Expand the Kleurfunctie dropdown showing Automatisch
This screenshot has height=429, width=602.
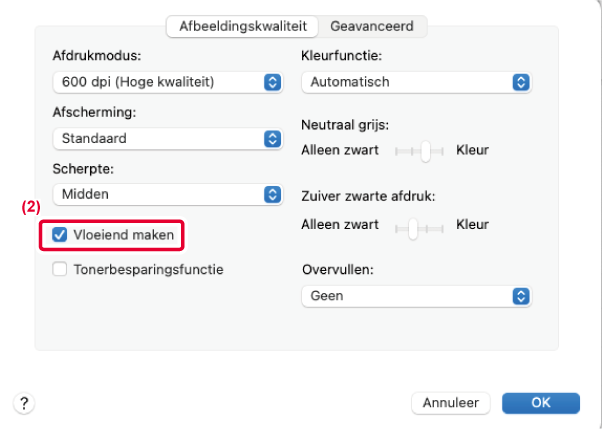[x=415, y=81]
